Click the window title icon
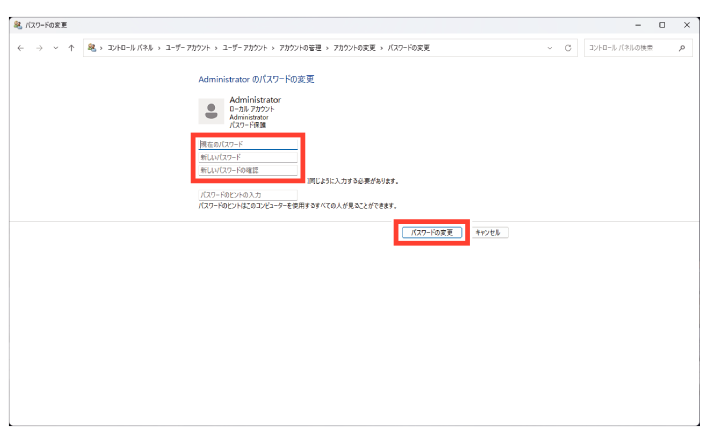This screenshot has height=443, width=708. 18,25
